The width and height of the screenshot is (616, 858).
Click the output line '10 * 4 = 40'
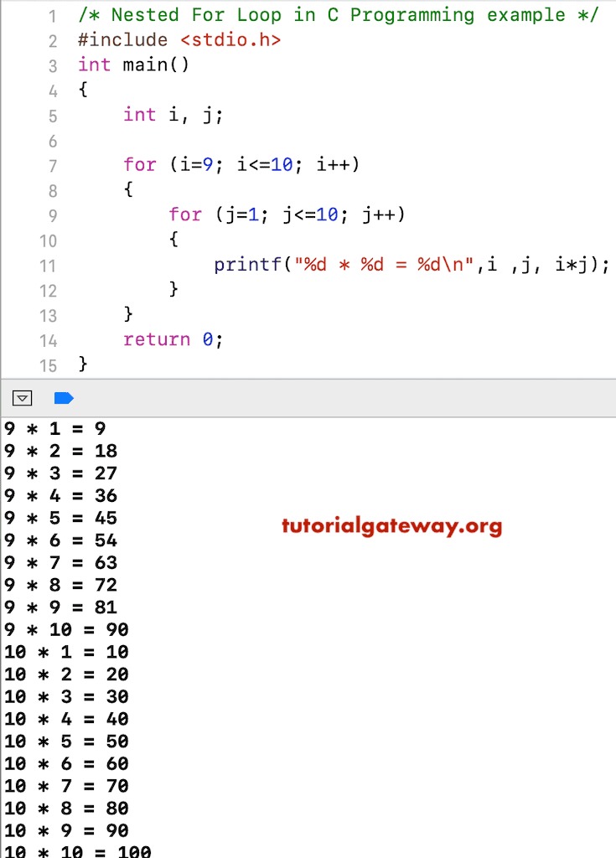66,719
